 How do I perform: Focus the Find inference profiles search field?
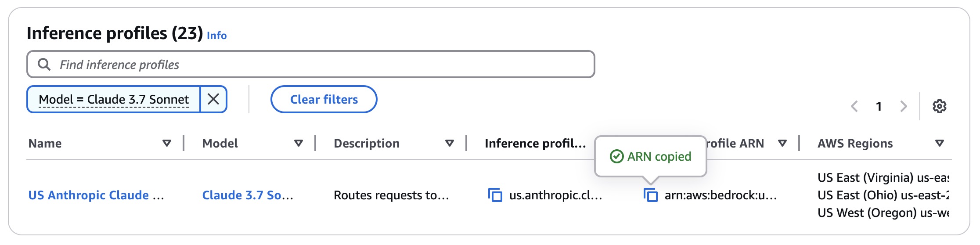tap(311, 65)
